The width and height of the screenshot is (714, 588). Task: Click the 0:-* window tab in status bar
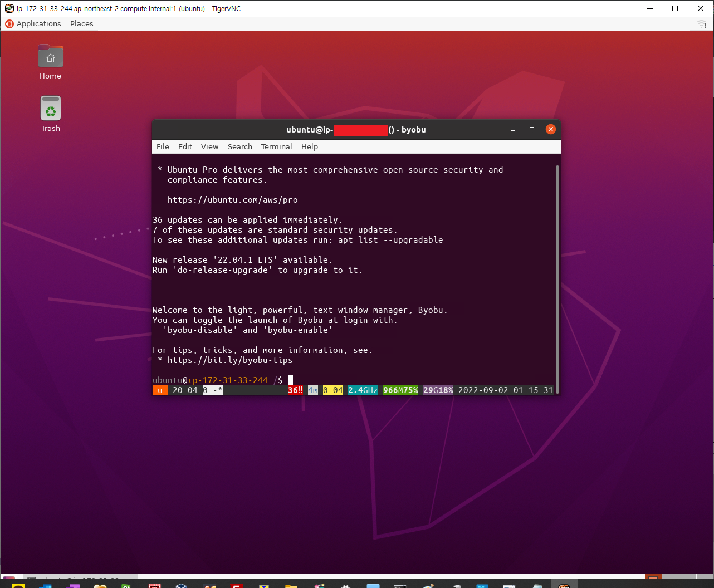tap(213, 390)
